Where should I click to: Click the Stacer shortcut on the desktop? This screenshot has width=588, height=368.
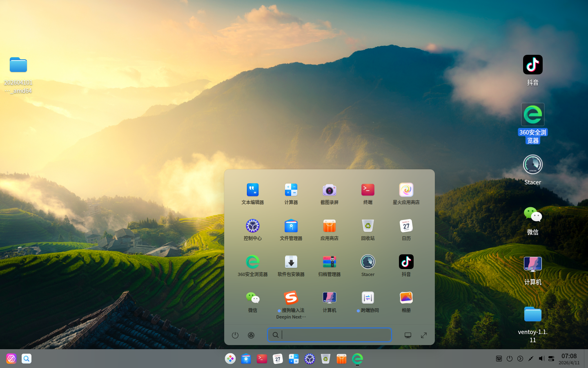(x=532, y=165)
